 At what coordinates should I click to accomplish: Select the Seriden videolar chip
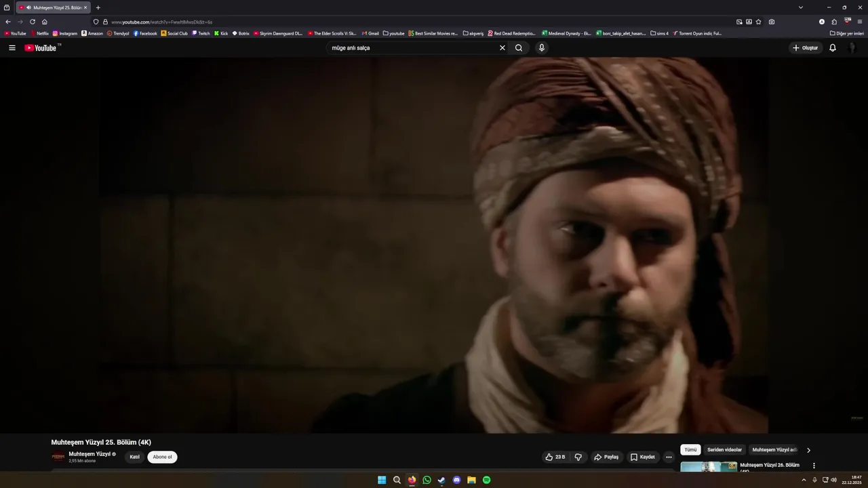(724, 449)
